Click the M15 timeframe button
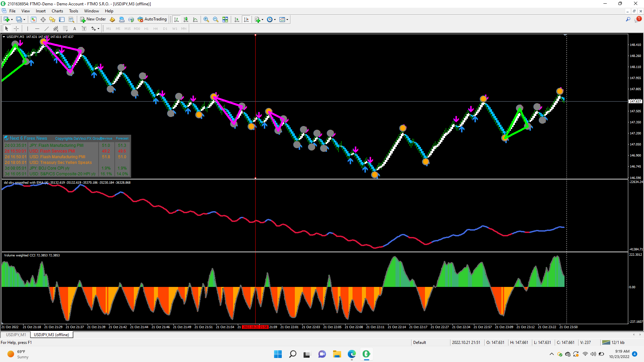The height and width of the screenshot is (362, 644). (x=127, y=29)
